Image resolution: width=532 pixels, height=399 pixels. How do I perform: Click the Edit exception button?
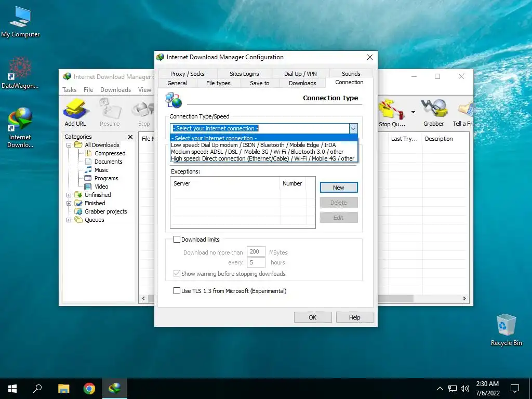tap(339, 218)
